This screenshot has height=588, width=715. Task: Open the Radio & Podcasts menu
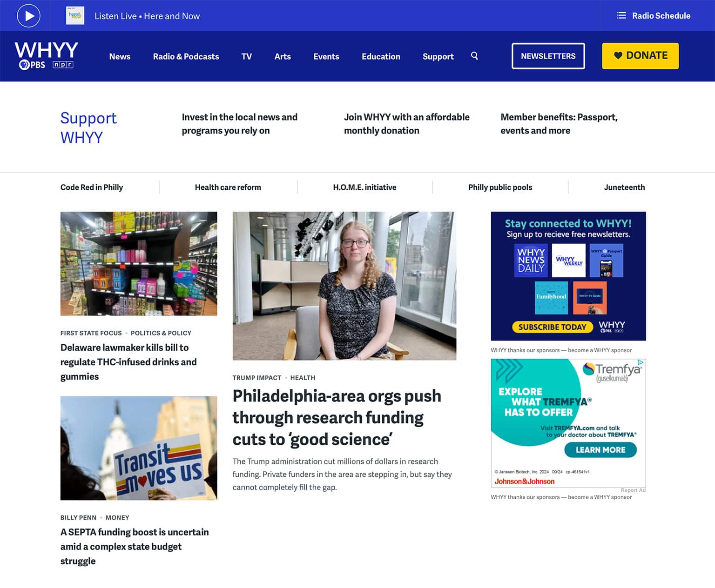(x=186, y=56)
